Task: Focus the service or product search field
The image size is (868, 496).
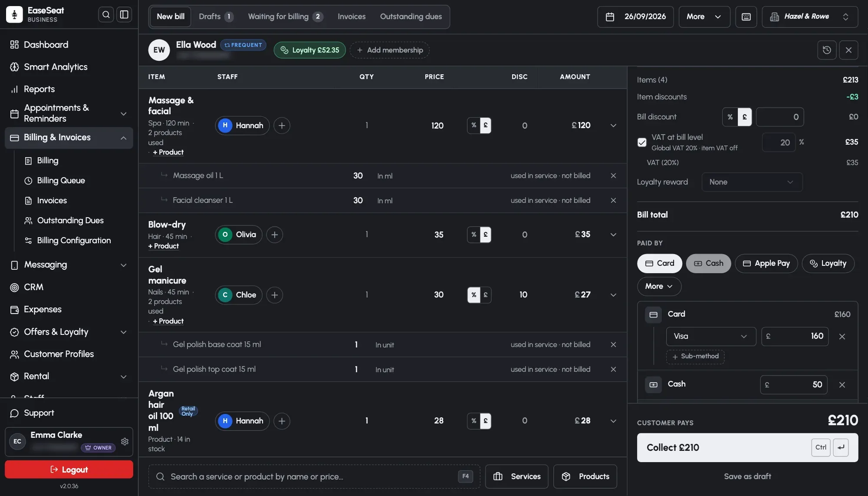Action: pyautogui.click(x=314, y=476)
